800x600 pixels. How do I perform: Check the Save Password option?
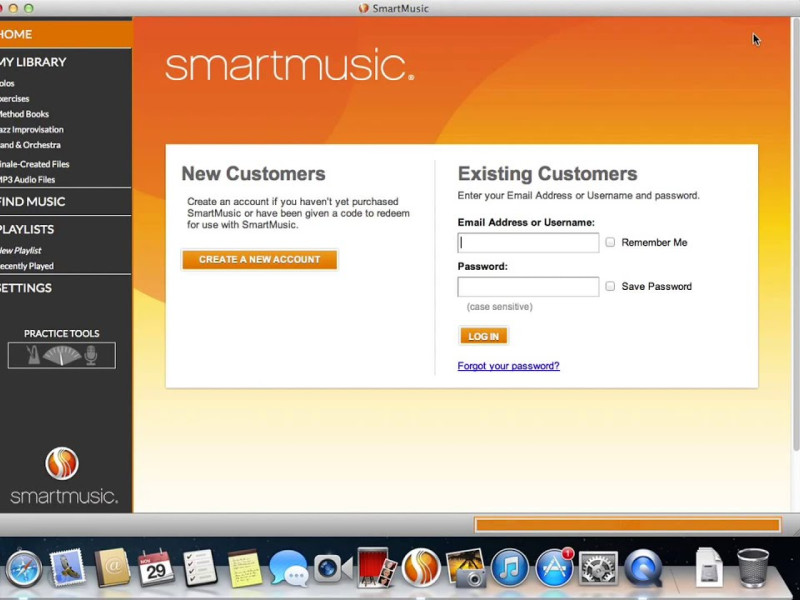tap(610, 286)
